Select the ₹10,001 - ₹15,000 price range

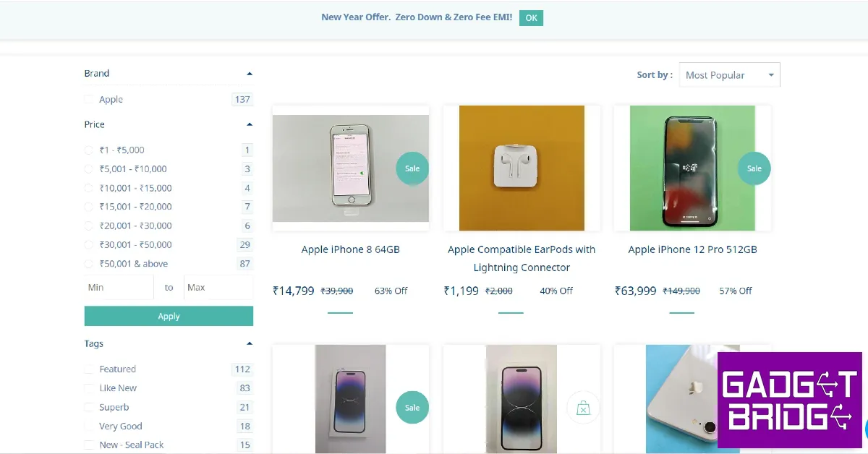[x=89, y=188]
